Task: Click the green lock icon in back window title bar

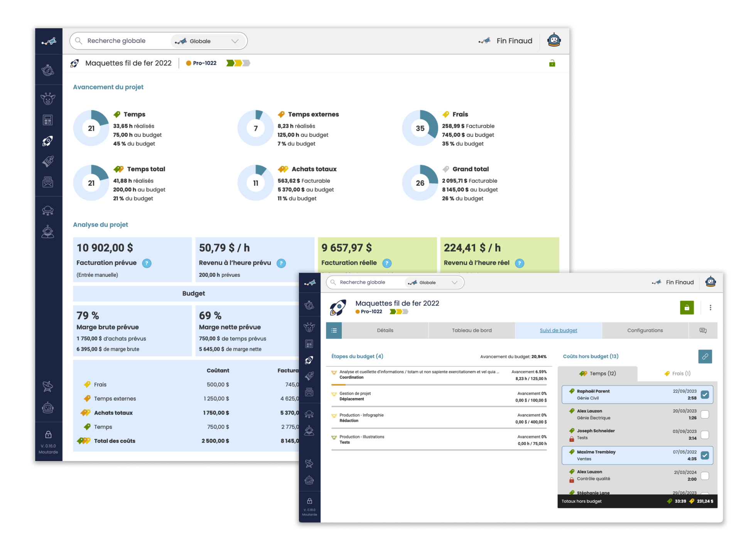Action: (552, 63)
